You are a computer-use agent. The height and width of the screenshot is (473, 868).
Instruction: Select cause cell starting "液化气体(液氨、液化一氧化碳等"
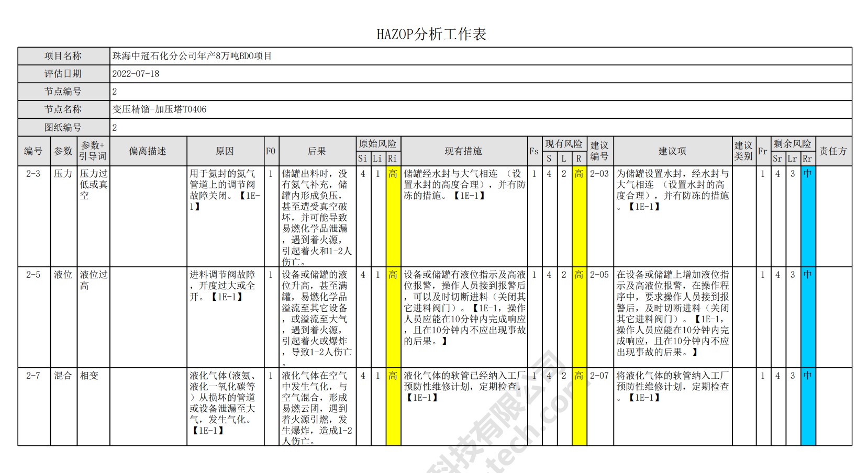click(225, 407)
